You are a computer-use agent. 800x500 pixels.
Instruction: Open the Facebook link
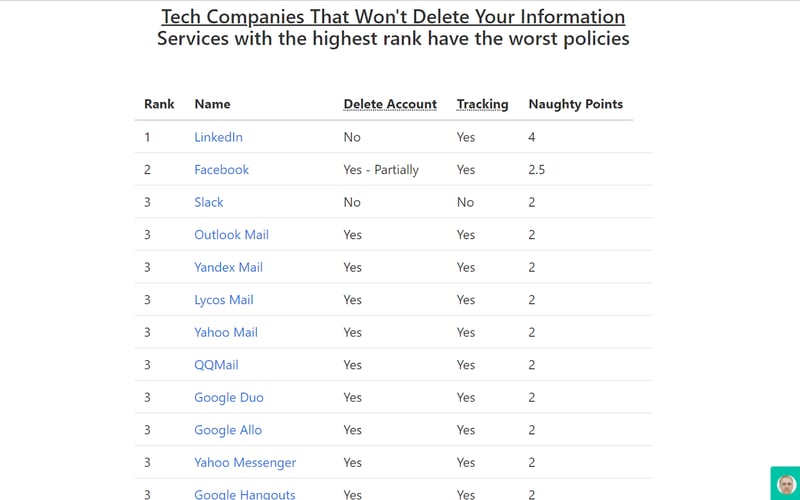[x=221, y=170]
